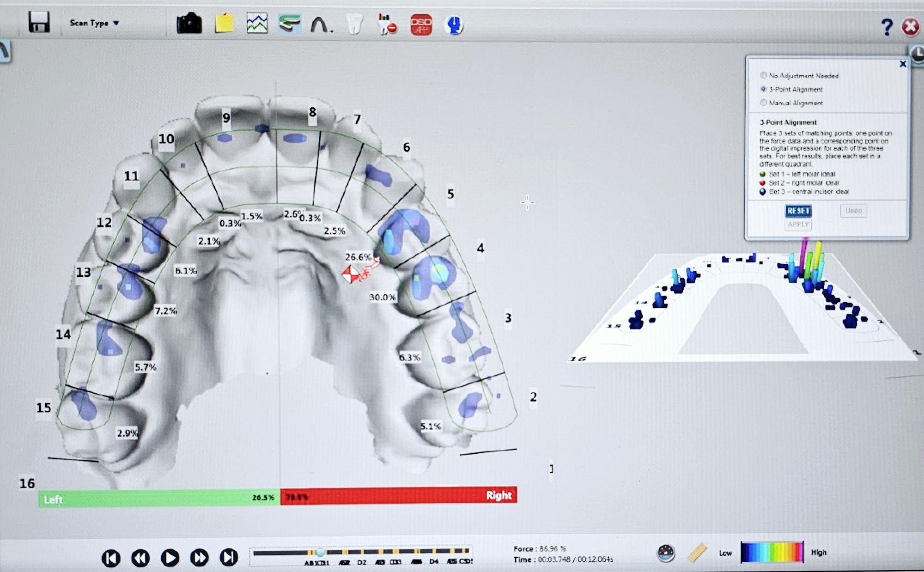Skip to the last frame
Screen dimensions: 924x572
click(229, 558)
